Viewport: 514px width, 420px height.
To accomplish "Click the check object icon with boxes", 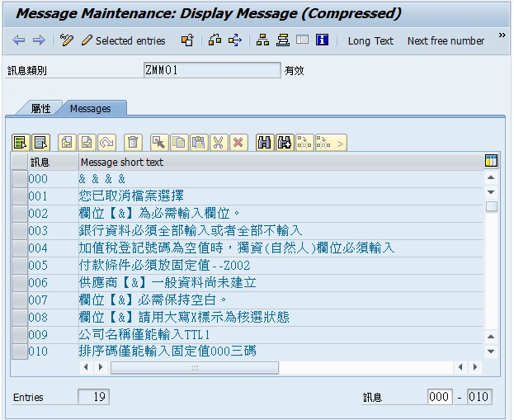I will coord(215,40).
